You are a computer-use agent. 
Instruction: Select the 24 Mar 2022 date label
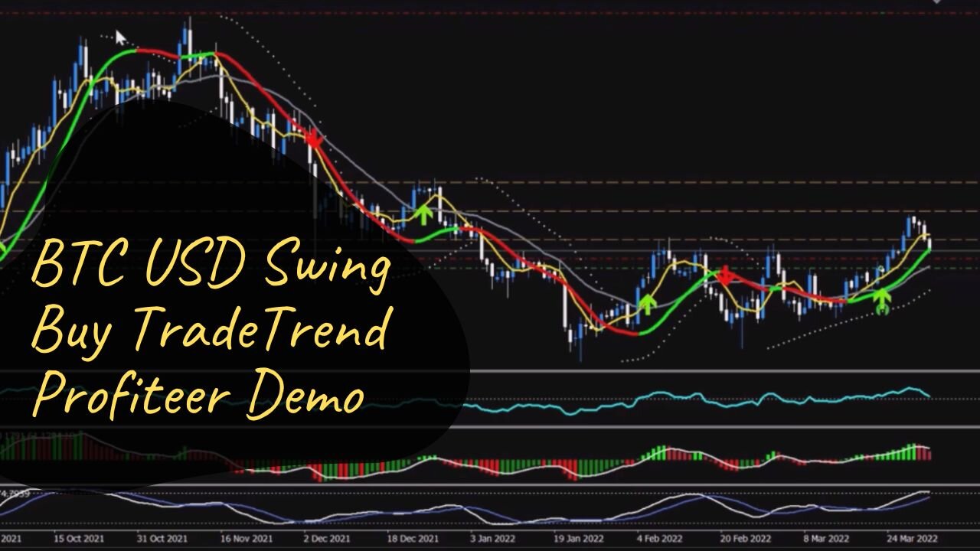click(910, 540)
